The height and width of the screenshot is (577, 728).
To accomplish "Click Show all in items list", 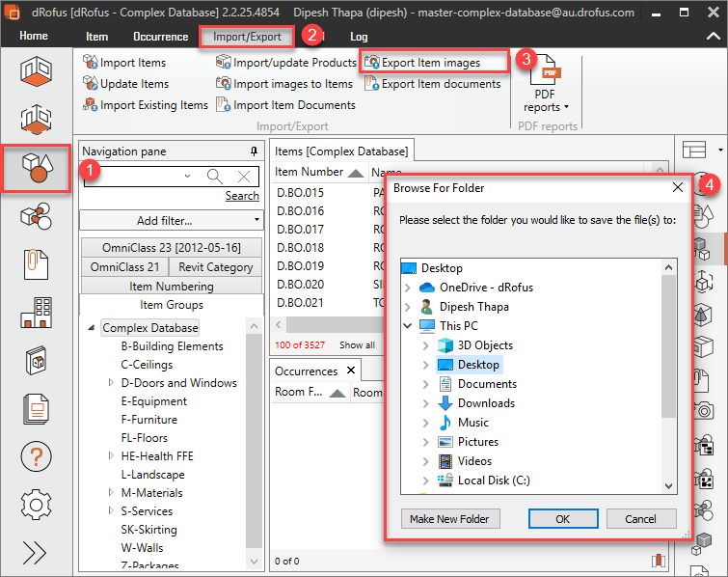I will (x=357, y=344).
